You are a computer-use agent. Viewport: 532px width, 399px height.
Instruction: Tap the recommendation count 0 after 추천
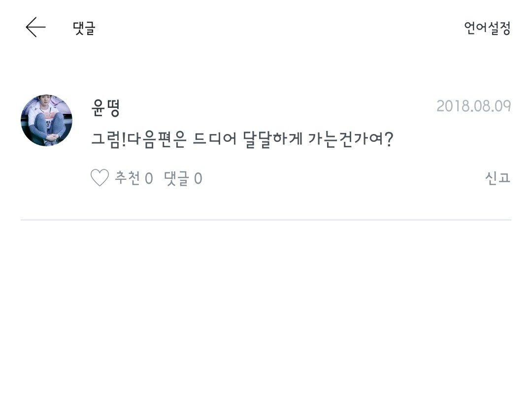(149, 178)
